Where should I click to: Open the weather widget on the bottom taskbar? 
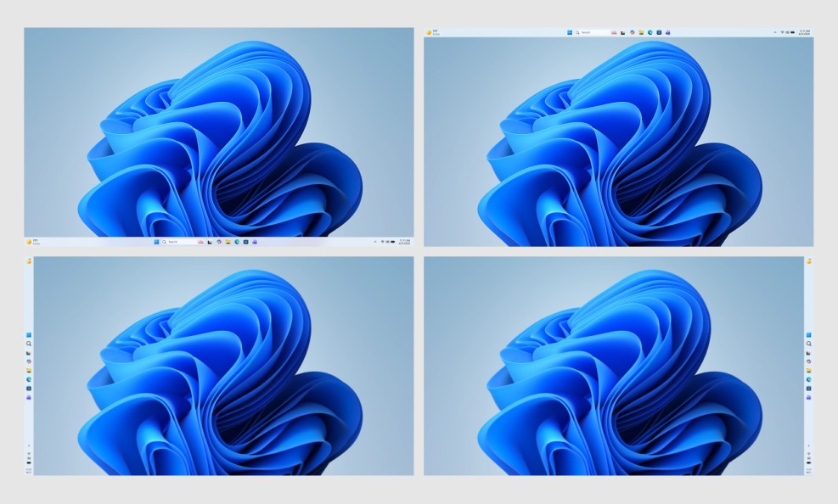31,242
